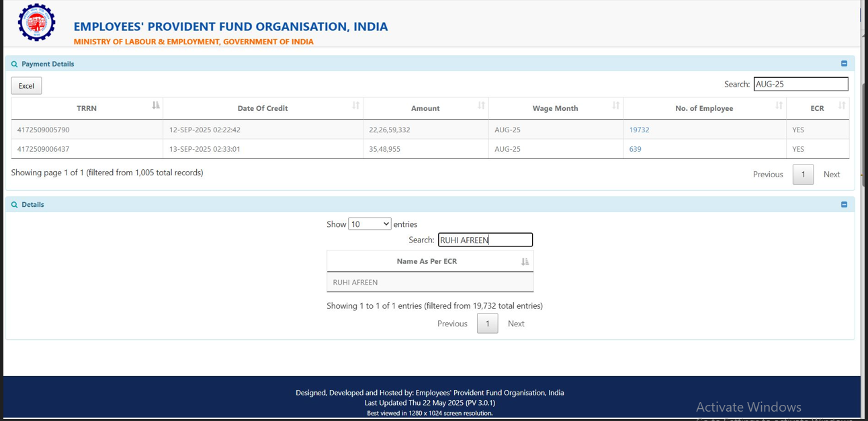Open the Show entries dropdown
Image resolution: width=868 pixels, height=421 pixels.
tap(370, 224)
